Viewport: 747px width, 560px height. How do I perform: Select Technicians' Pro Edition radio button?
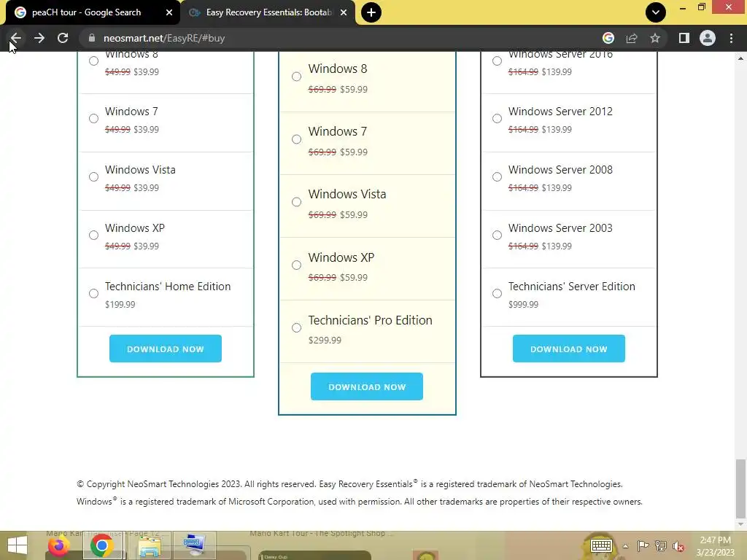[296, 328]
